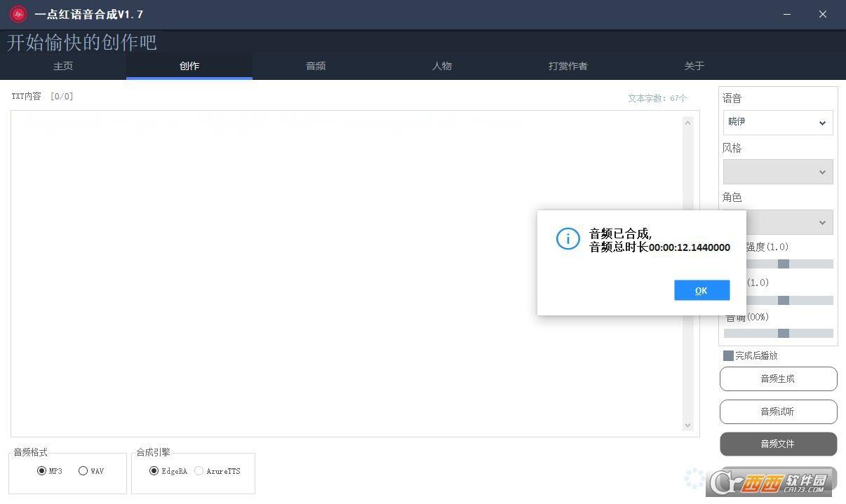Open the 打赏作者 tab
The width and height of the screenshot is (846, 504).
568,66
